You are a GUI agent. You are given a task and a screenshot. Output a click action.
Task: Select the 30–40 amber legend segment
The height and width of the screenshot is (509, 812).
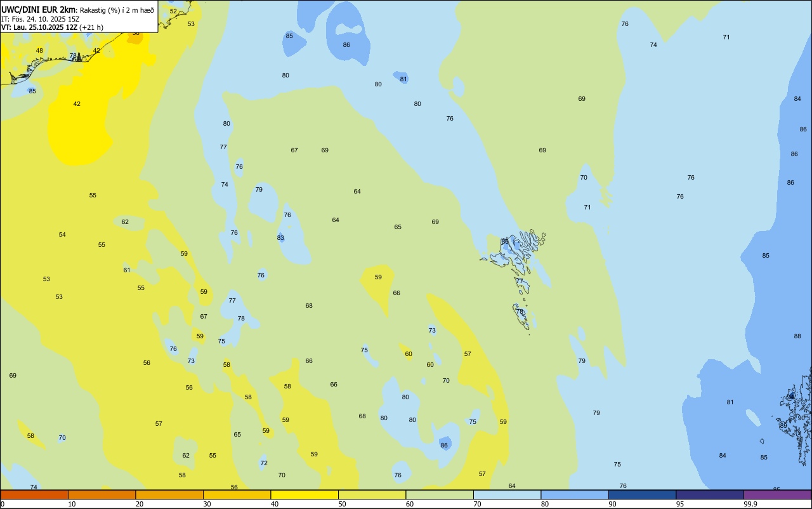(x=237, y=494)
